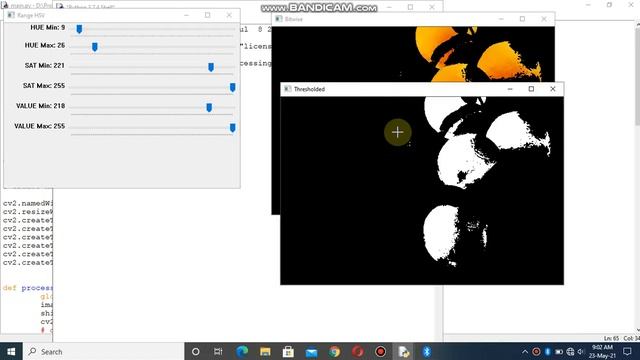Image resolution: width=640 pixels, height=360 pixels.
Task: Click the Bluetooth system tray icon
Action: click(x=547, y=351)
